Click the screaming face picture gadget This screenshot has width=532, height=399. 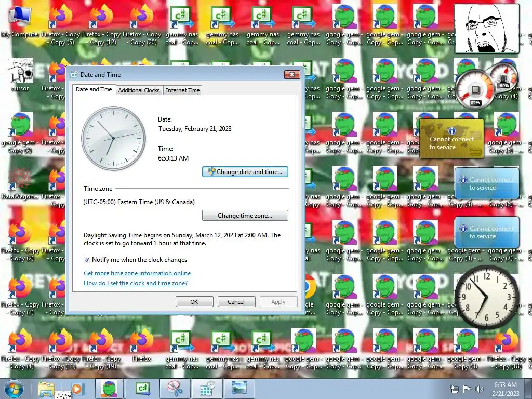(x=486, y=29)
